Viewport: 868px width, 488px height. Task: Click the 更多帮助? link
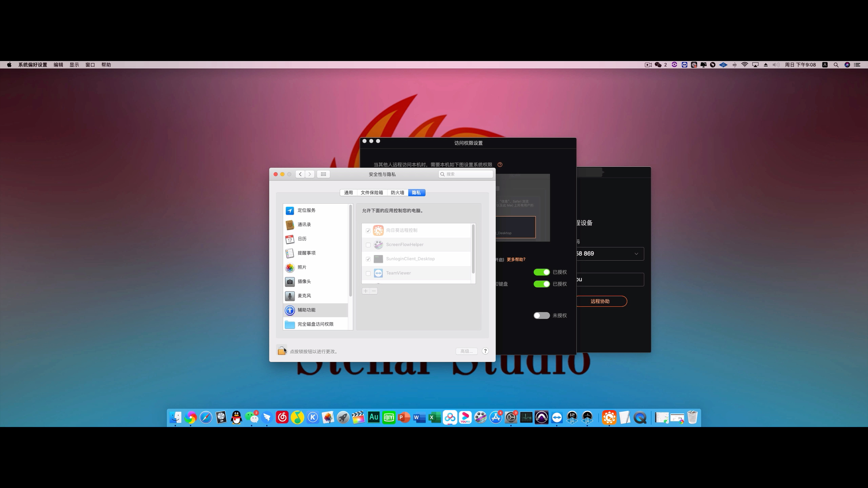[516, 259]
